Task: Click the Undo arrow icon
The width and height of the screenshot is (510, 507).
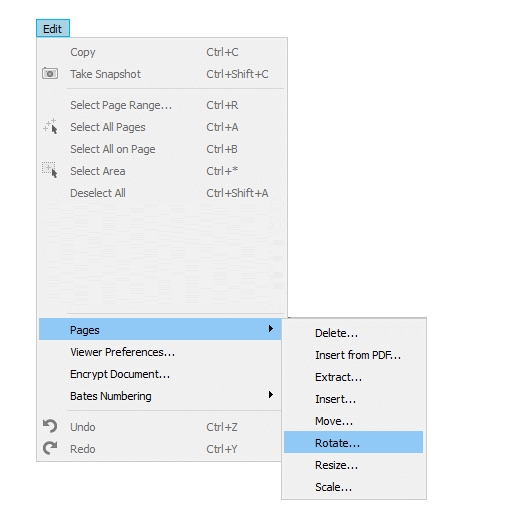Action: 50,426
